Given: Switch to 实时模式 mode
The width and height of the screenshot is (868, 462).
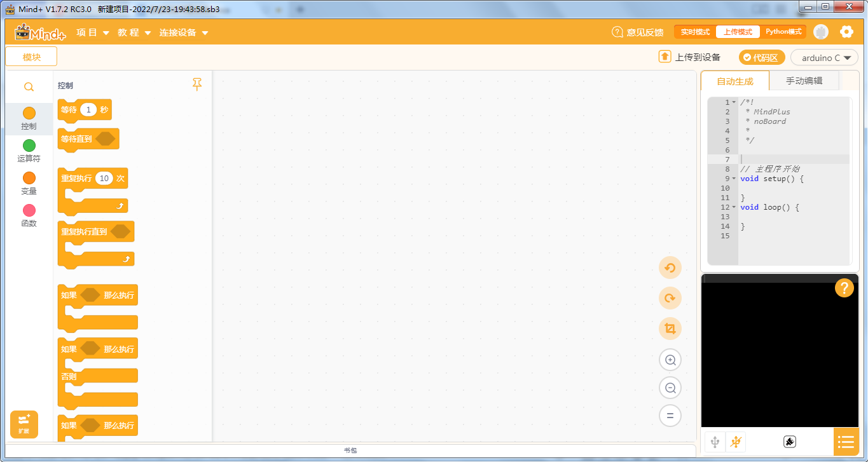Looking at the screenshot, I should tap(695, 32).
